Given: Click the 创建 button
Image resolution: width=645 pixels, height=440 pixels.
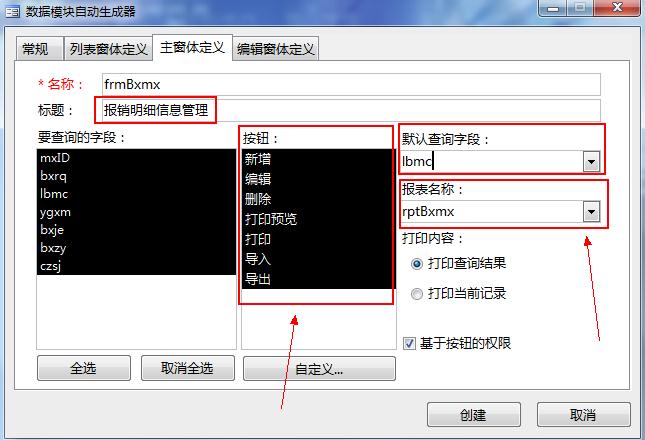Looking at the screenshot, I should coord(474,415).
